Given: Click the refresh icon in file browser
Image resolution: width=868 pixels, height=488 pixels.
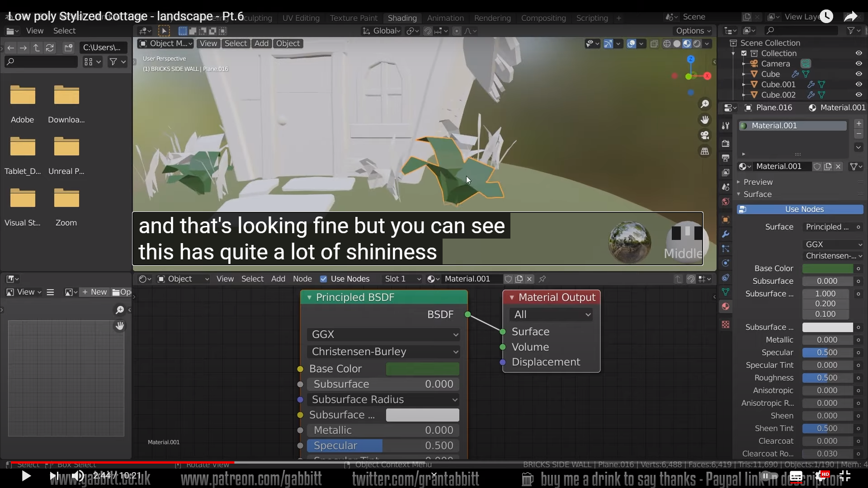Looking at the screenshot, I should (x=50, y=47).
